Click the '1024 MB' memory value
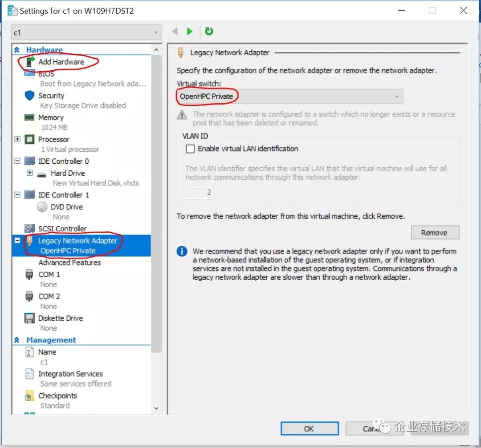Image resolution: width=481 pixels, height=448 pixels. (54, 128)
